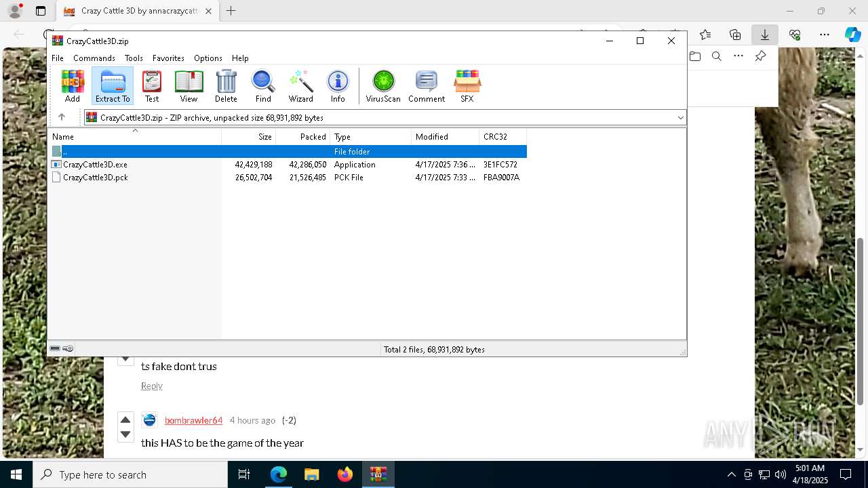Open bombrawler64 user profile link
This screenshot has height=488, width=868.
tap(193, 420)
